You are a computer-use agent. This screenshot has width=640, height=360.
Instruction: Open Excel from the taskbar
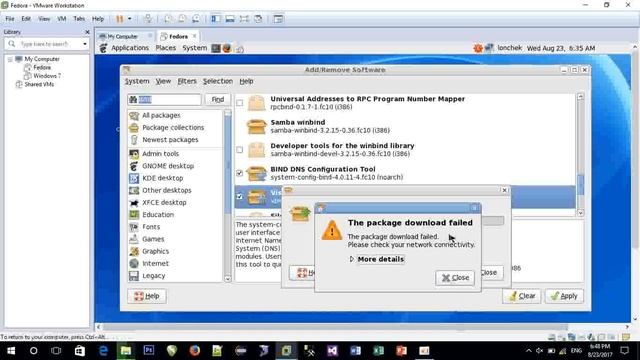(378, 351)
